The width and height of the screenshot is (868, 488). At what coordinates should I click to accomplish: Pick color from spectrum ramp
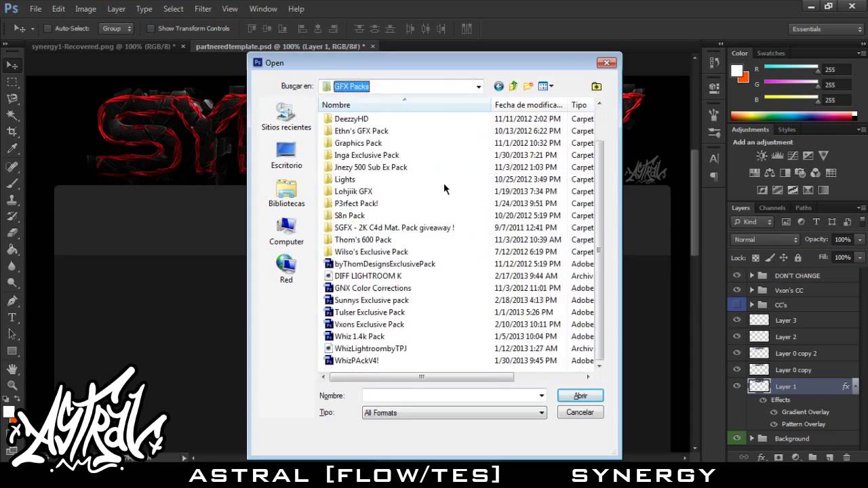(x=792, y=115)
